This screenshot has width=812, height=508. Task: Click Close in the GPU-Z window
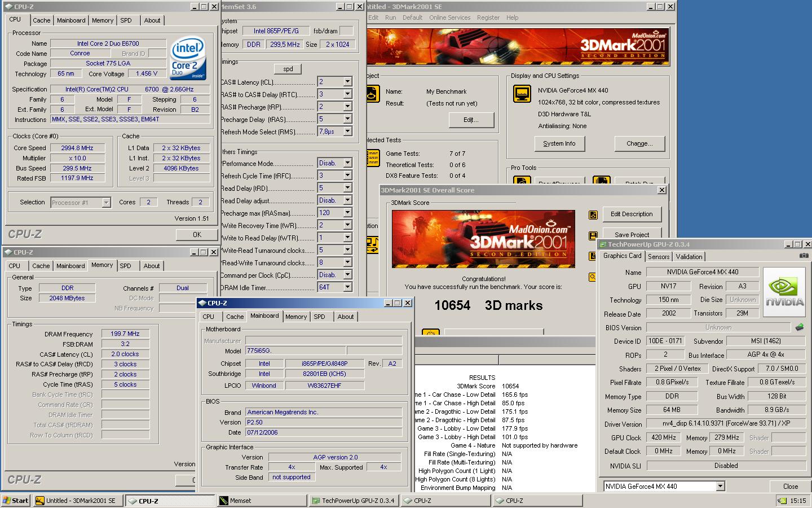pyautogui.click(x=791, y=486)
